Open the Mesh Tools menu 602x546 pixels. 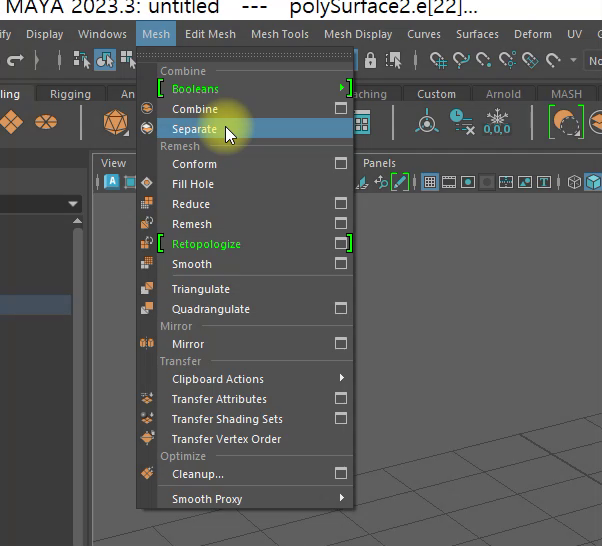pyautogui.click(x=280, y=34)
